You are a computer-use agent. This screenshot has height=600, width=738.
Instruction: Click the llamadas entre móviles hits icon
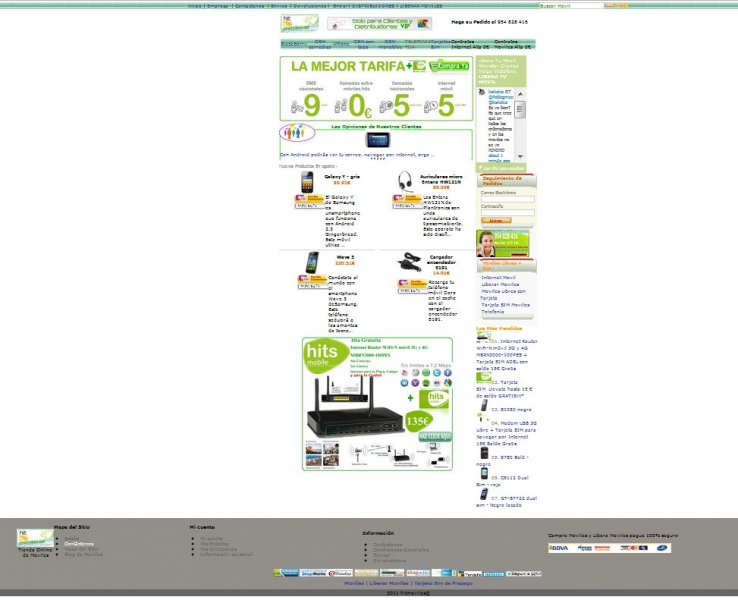click(x=341, y=106)
